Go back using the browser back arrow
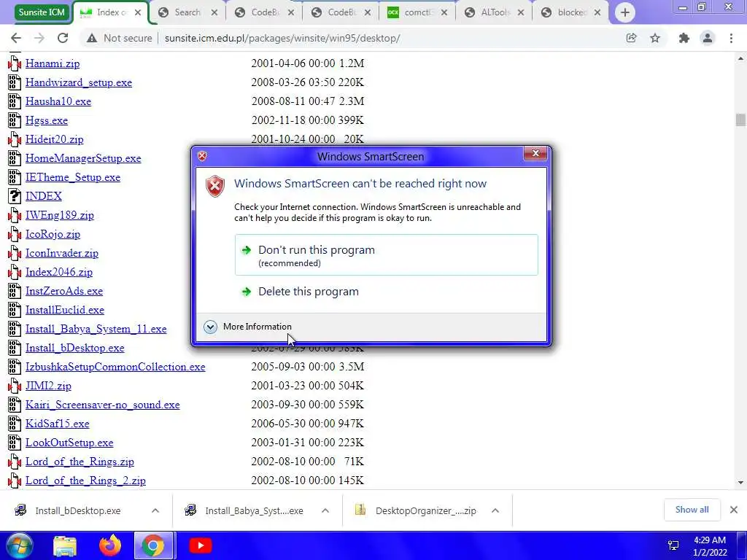 pos(16,38)
